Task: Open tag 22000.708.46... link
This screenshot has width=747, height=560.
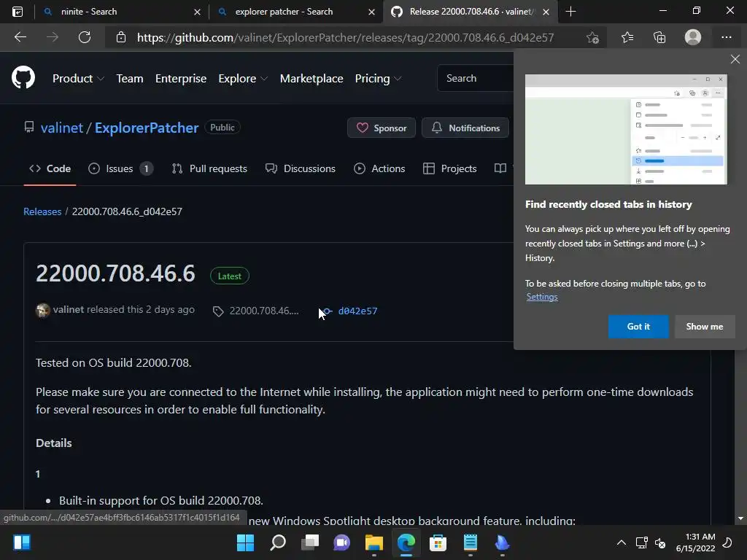Action: click(264, 311)
